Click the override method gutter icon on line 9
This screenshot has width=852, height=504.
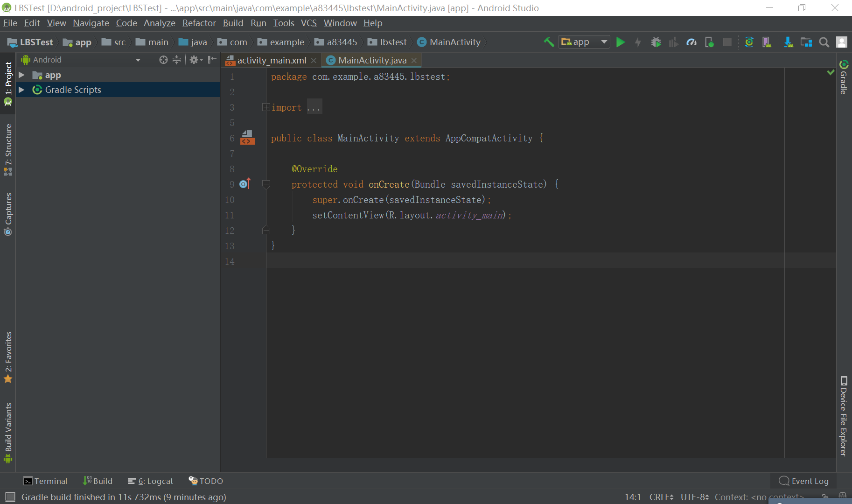point(245,184)
